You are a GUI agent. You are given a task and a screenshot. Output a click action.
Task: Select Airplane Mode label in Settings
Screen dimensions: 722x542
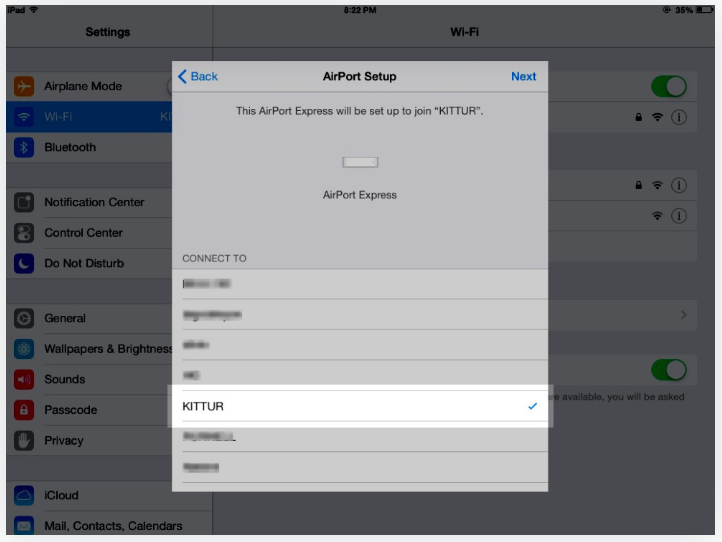pyautogui.click(x=83, y=86)
